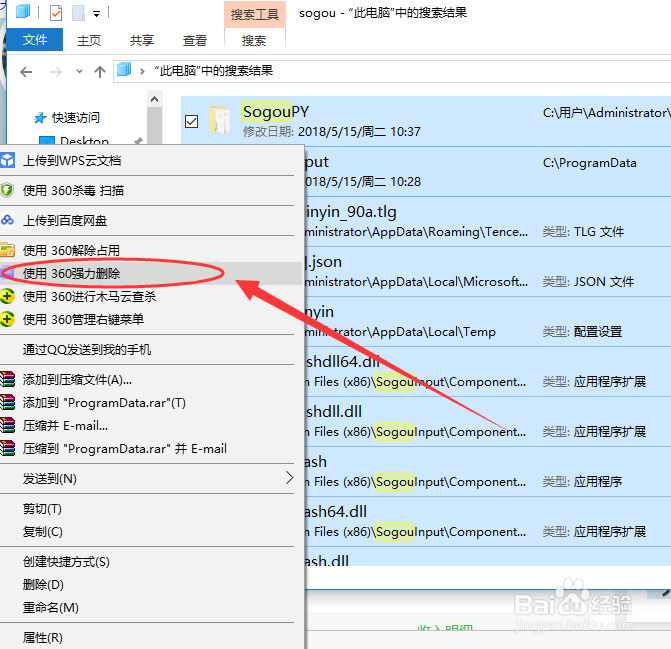Switch to the 搜索 ribbon tab

[x=254, y=41]
